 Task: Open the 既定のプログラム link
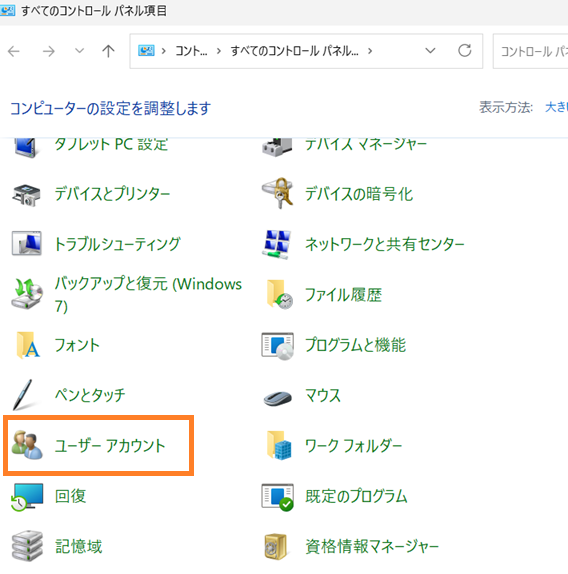click(x=356, y=496)
